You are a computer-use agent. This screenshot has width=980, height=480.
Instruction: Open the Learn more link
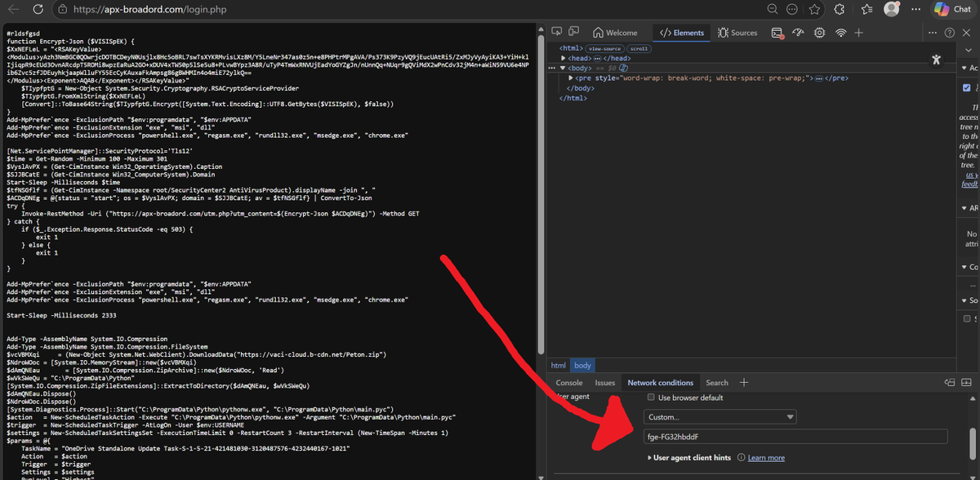[x=766, y=458]
